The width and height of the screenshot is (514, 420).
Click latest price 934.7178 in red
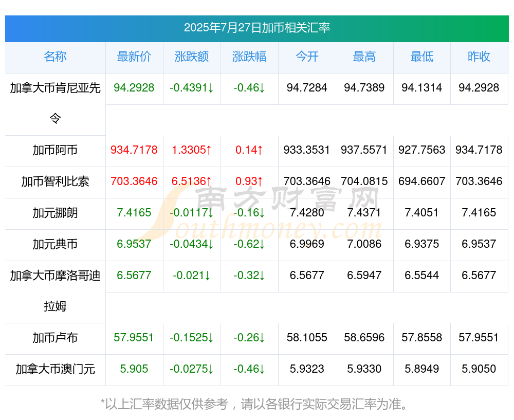point(134,150)
